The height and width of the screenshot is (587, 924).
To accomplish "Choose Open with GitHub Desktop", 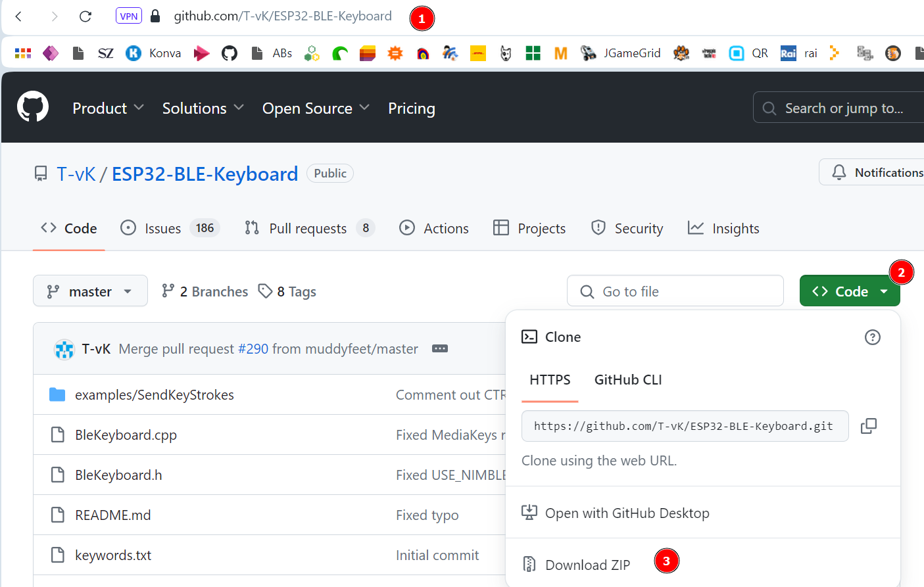I will pos(616,513).
